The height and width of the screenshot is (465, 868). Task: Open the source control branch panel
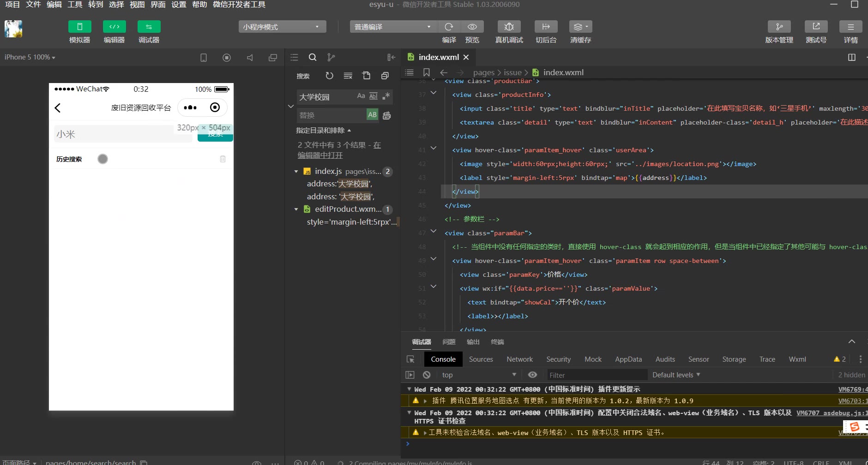coord(331,57)
